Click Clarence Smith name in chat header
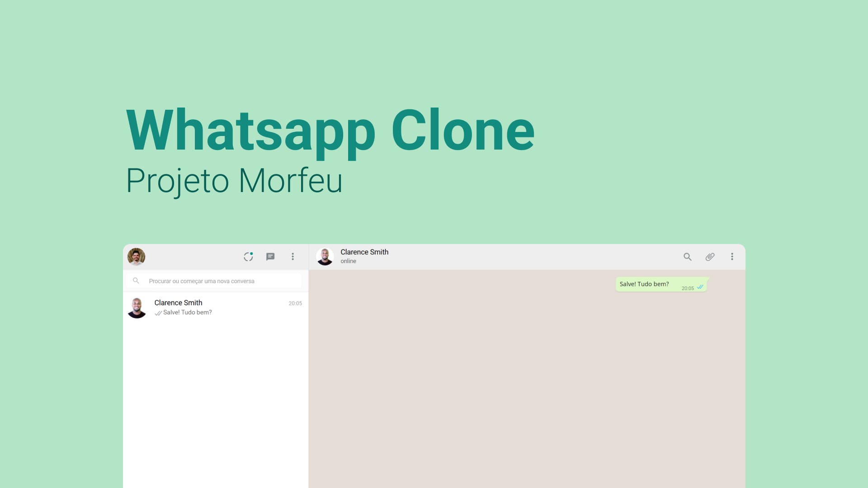Viewport: 868px width, 488px height. pos(364,252)
